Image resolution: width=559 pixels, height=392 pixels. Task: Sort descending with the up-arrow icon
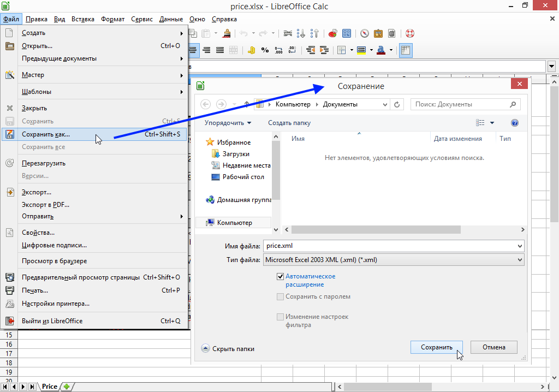[315, 33]
